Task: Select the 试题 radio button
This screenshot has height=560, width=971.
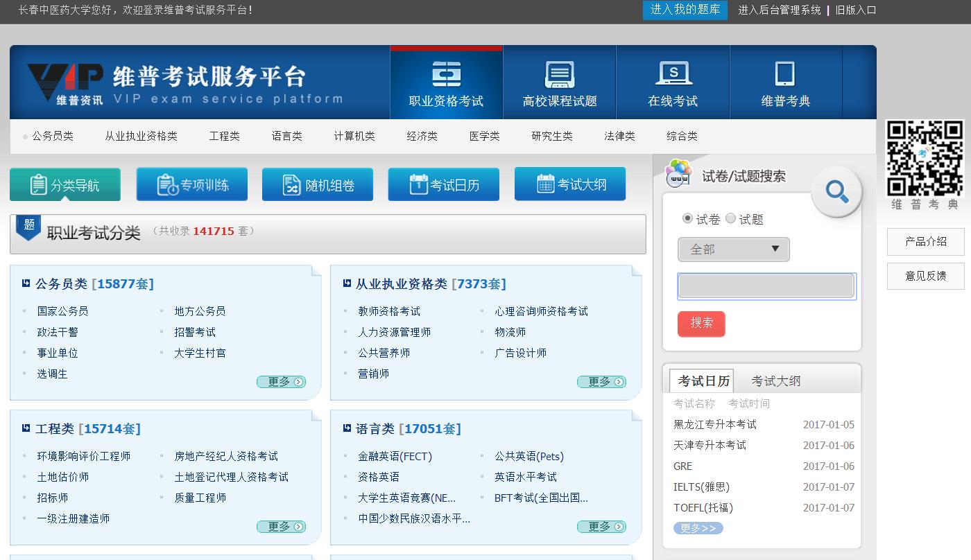Action: click(x=730, y=218)
